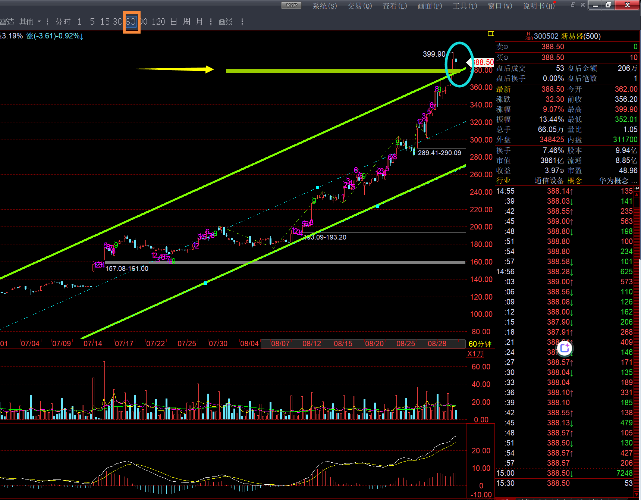This screenshot has width=641, height=500.
Task: Click the 15:00 tick row with volume 7248
Action: [x=565, y=473]
